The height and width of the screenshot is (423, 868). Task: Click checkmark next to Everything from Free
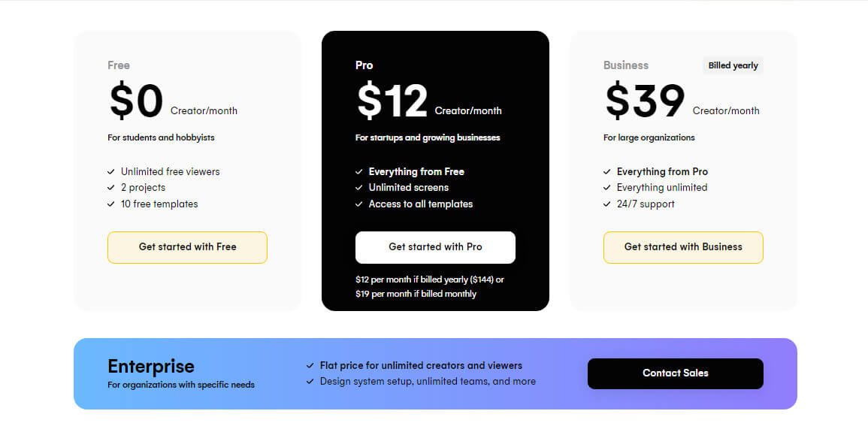click(359, 172)
